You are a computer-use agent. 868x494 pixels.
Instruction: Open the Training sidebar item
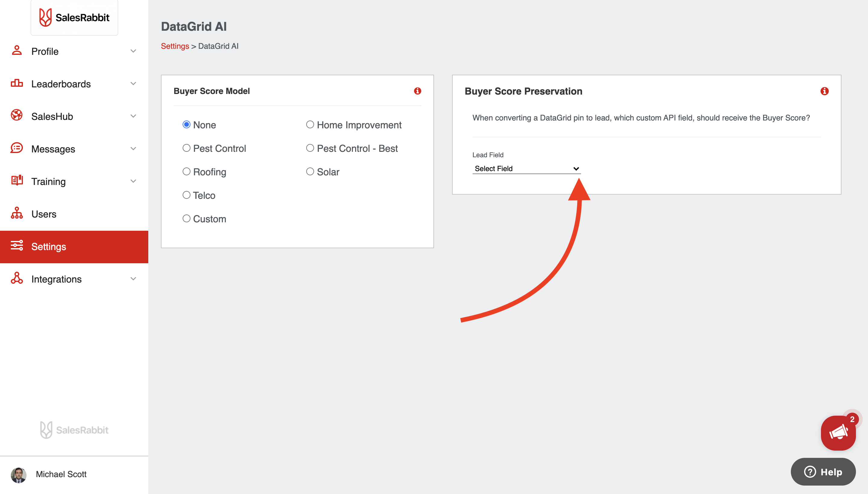[x=74, y=182]
